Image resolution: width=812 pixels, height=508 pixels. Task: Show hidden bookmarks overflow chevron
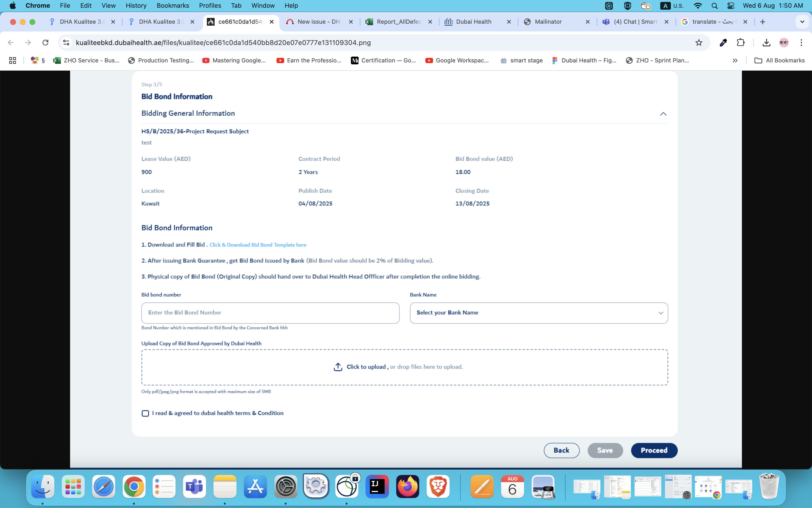[x=735, y=60]
